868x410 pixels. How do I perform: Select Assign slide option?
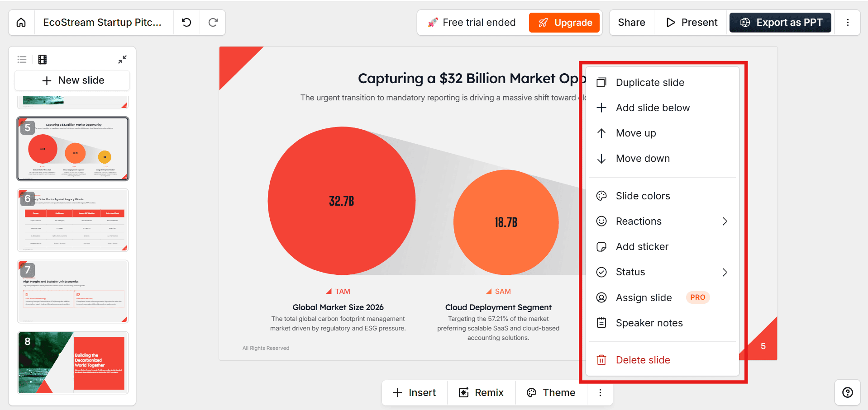click(663, 297)
